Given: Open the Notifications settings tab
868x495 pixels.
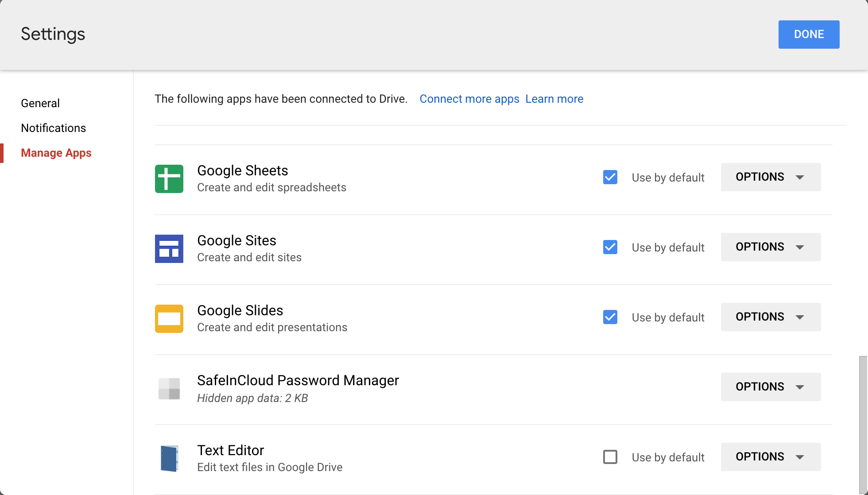Looking at the screenshot, I should (x=54, y=128).
